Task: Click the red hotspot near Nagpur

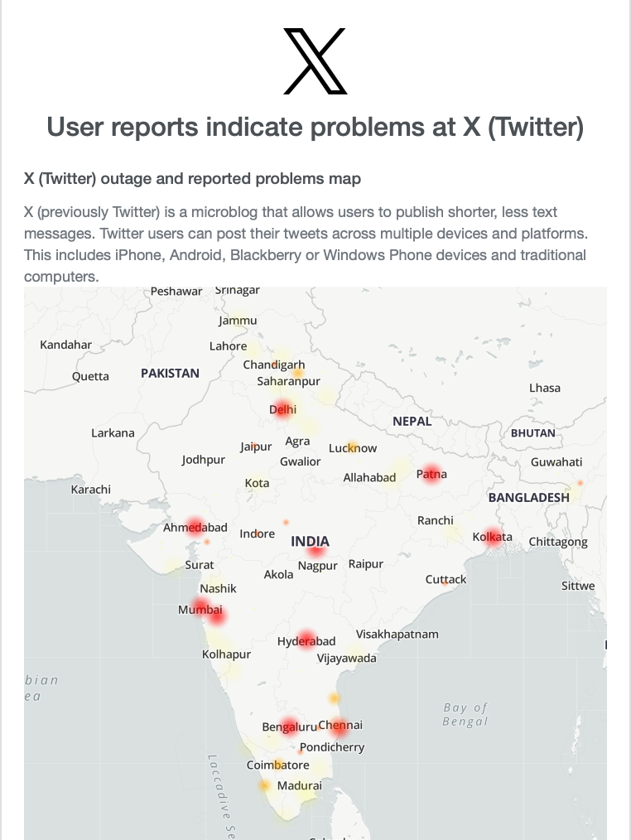Action: [316, 549]
